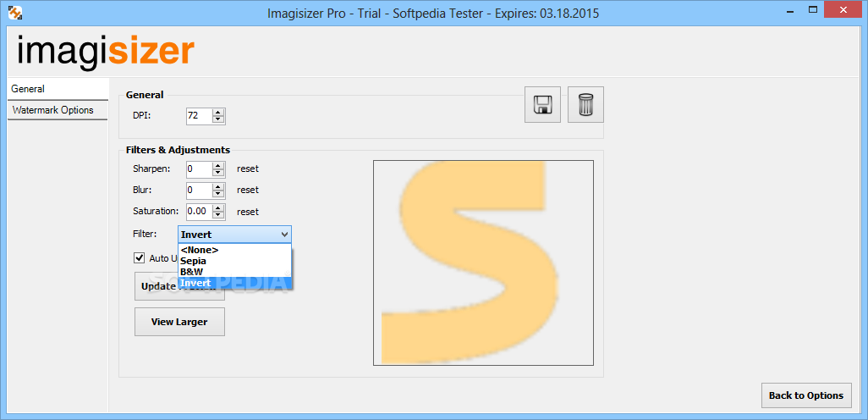Click the Saturation value field
Screen dimensions: 868x420
coord(200,212)
